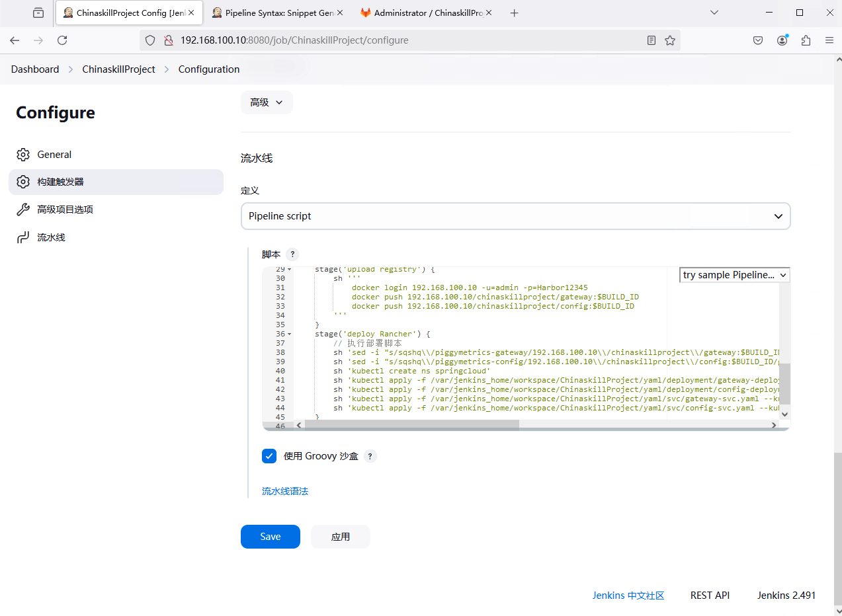The width and height of the screenshot is (842, 616).
Task: Click help icon beside Groovy 沙盒 option
Action: (x=370, y=456)
